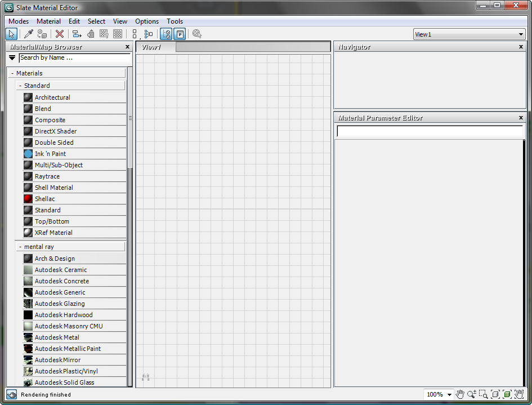Viewport: 532px width, 405px height.
Task: Select the Double Sided material
Action: pos(74,143)
